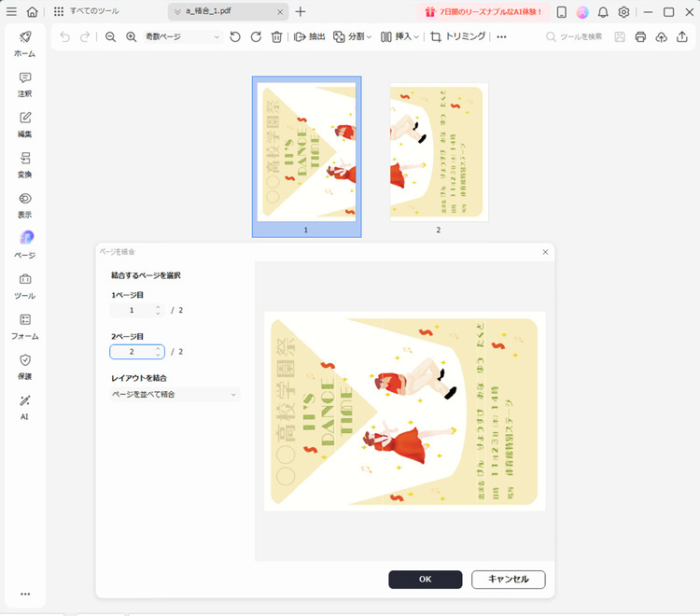Click the OK button in dialog

[x=425, y=580]
